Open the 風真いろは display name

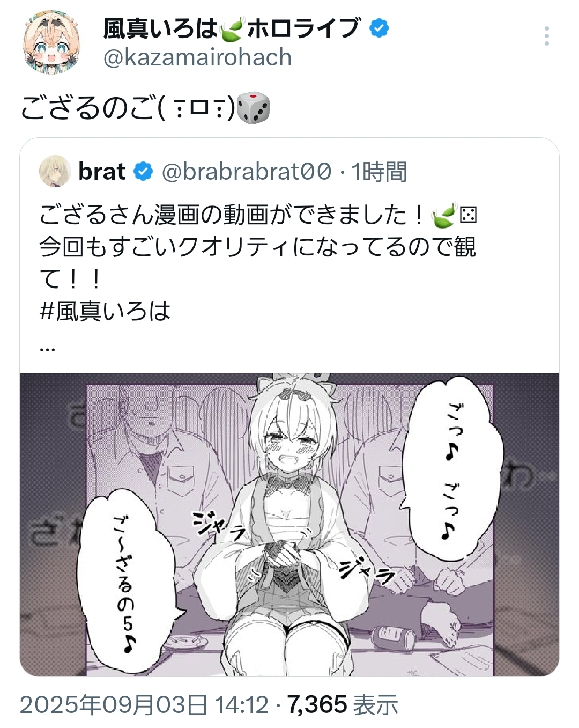pyautogui.click(x=160, y=29)
